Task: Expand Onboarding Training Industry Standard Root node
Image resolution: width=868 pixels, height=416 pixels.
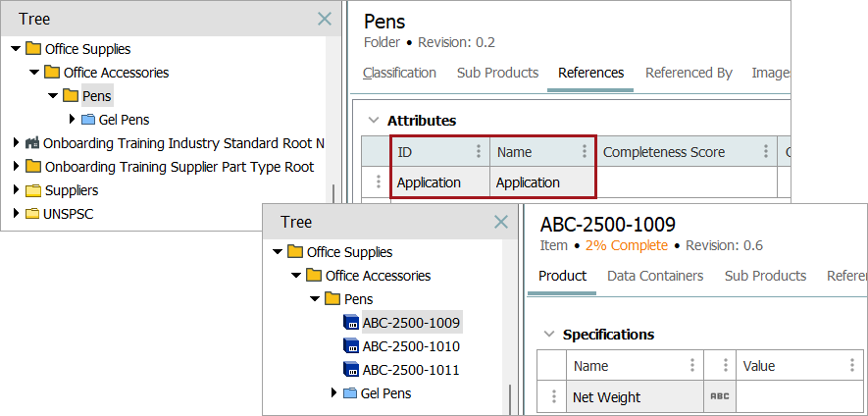Action: pos(16,143)
